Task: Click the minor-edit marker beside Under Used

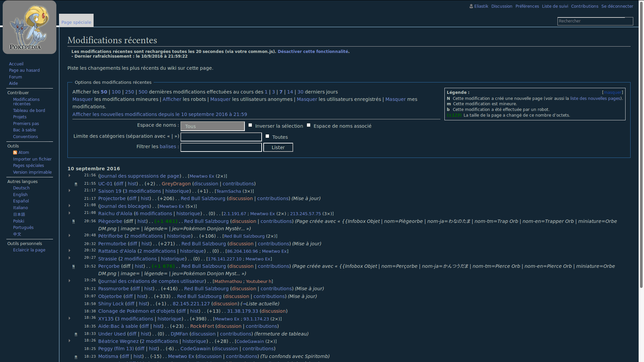Action: tap(76, 334)
